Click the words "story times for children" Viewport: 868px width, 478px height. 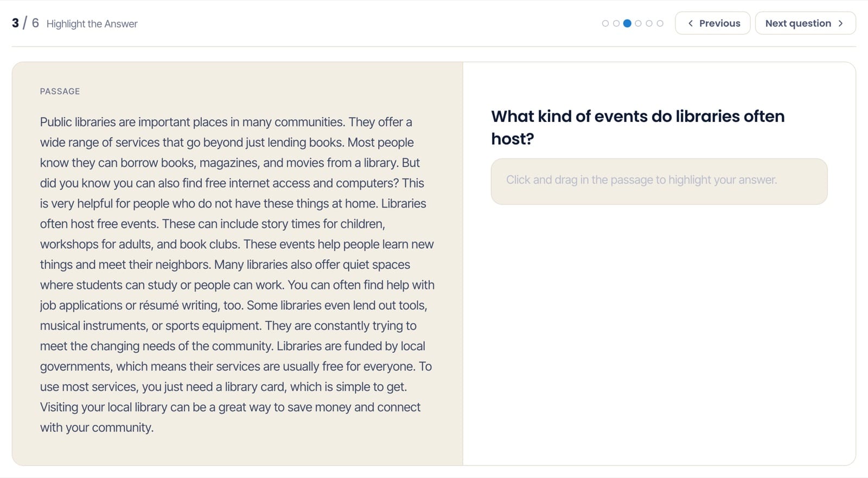[x=323, y=224]
